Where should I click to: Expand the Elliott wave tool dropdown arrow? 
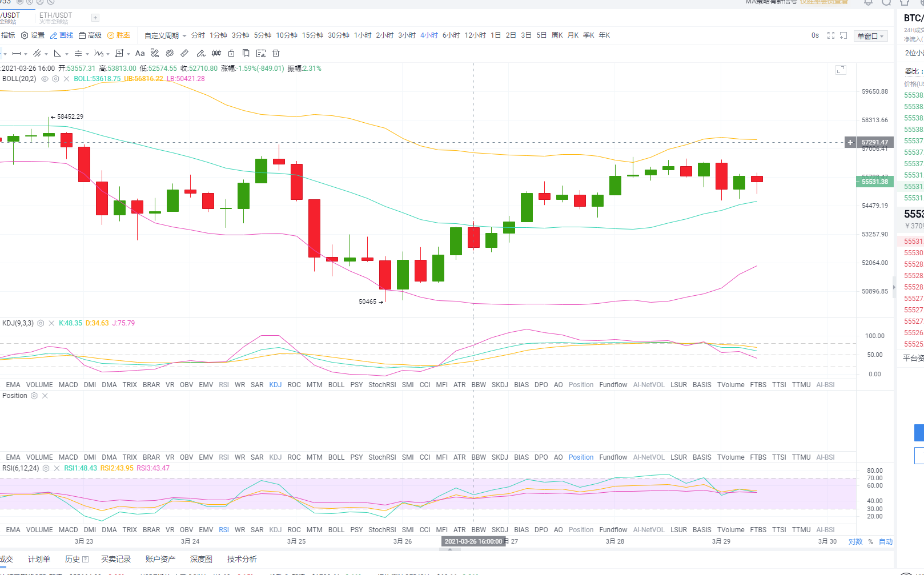tap(108, 54)
